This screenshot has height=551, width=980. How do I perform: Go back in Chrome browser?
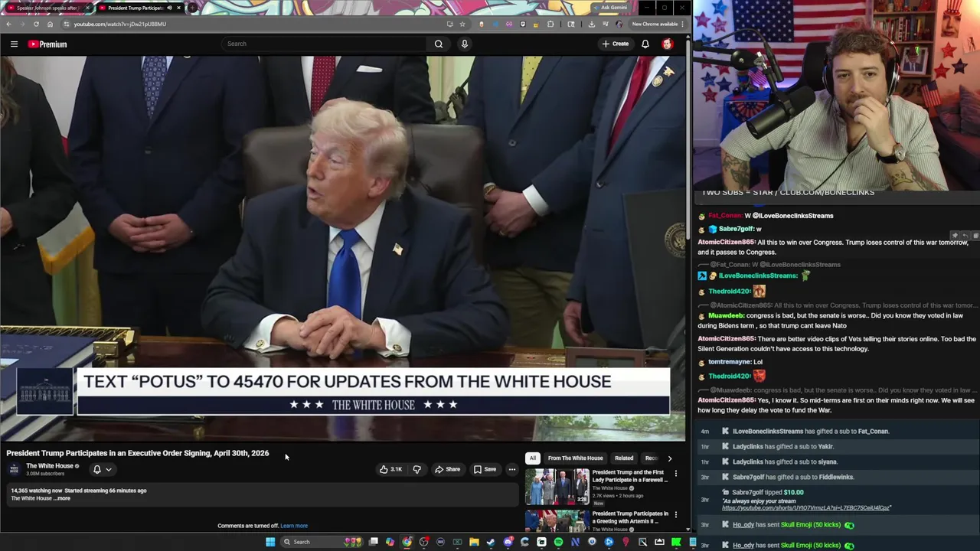click(8, 24)
